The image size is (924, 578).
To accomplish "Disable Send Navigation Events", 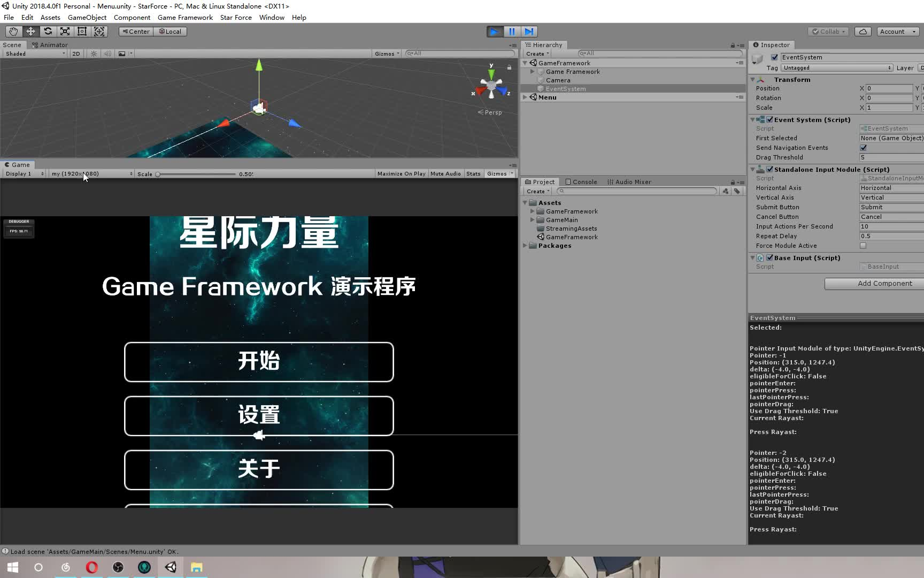I will [x=863, y=148].
